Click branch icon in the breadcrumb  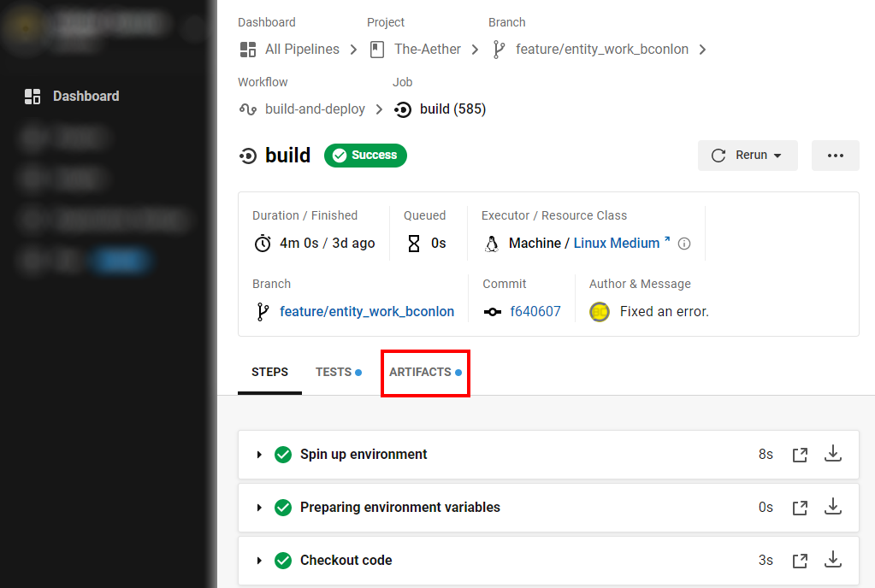tap(499, 50)
